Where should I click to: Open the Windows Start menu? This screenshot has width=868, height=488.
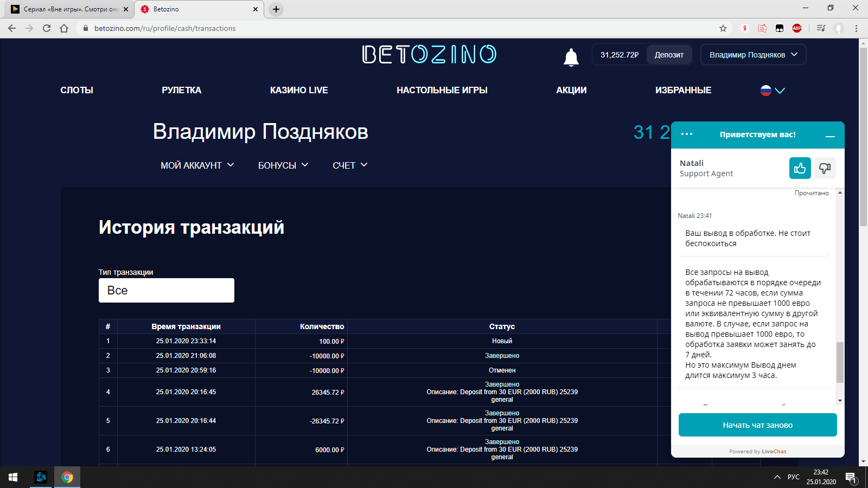point(13,477)
